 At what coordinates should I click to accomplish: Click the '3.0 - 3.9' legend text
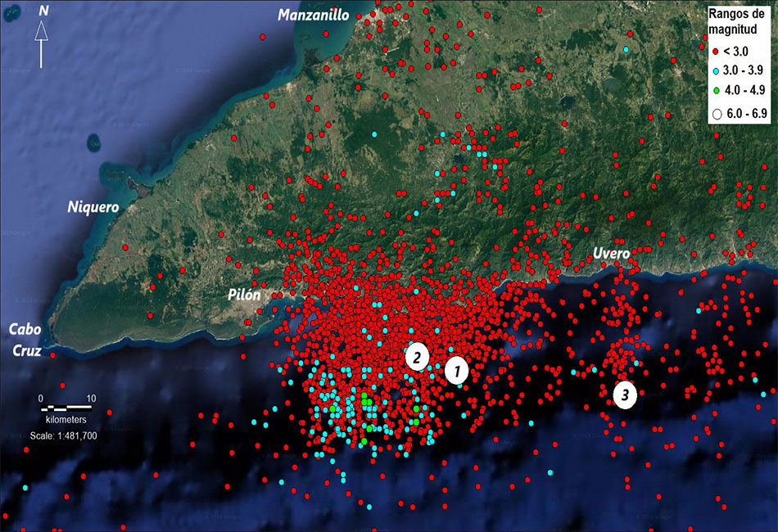point(744,72)
